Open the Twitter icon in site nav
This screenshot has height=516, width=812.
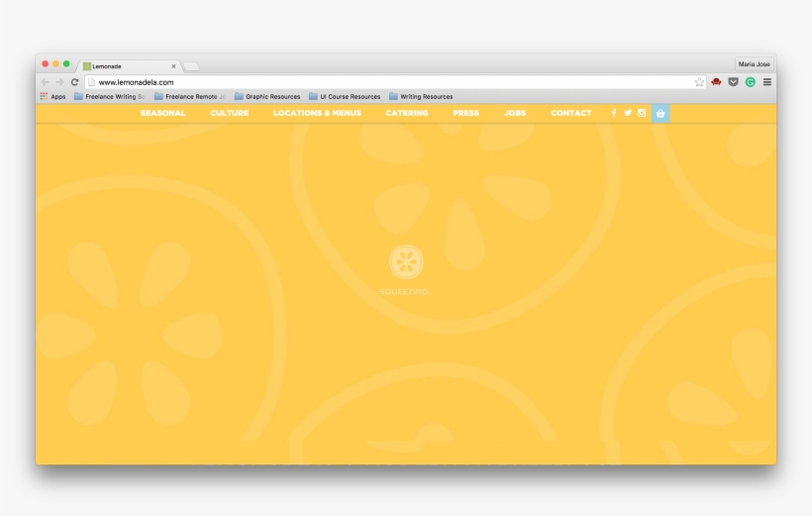pos(628,113)
